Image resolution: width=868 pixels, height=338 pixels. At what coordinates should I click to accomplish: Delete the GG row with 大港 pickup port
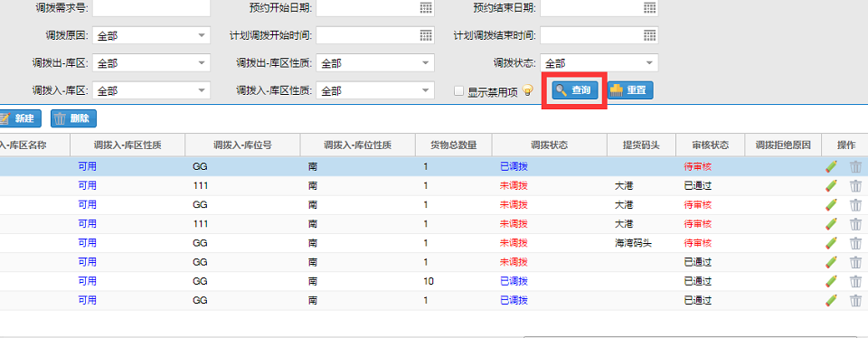tap(856, 204)
